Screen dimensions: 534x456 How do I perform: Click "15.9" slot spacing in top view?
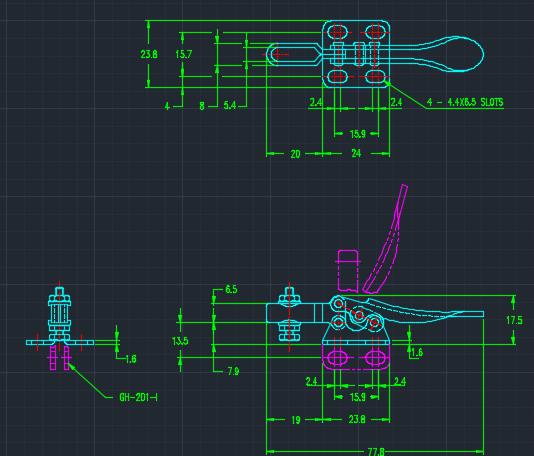coord(358,134)
